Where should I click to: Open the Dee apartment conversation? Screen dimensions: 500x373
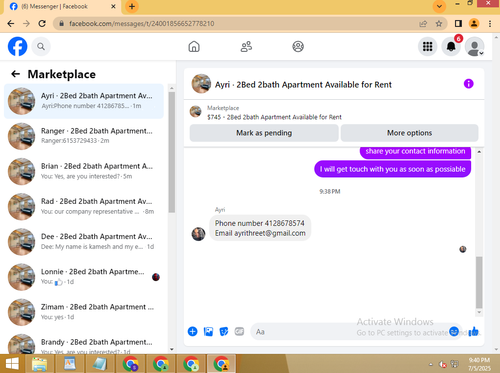(x=84, y=242)
